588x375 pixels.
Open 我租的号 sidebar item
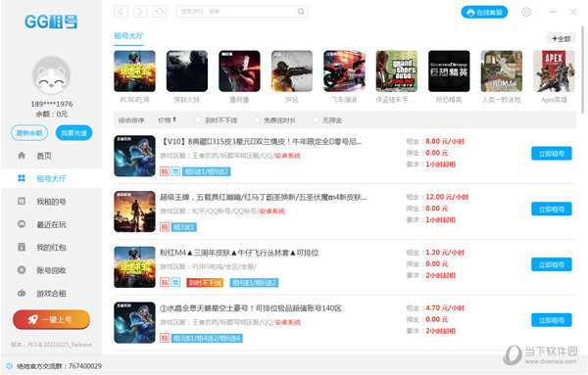(51, 202)
